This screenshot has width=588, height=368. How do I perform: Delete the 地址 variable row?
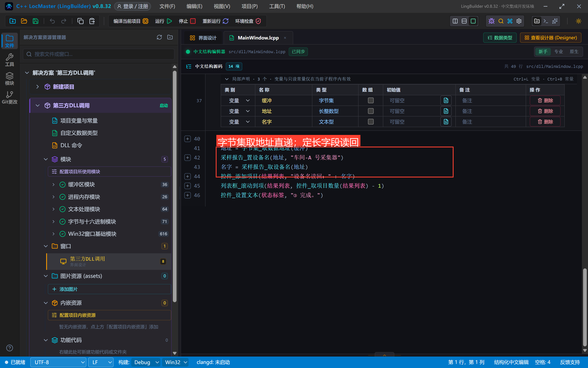(545, 111)
